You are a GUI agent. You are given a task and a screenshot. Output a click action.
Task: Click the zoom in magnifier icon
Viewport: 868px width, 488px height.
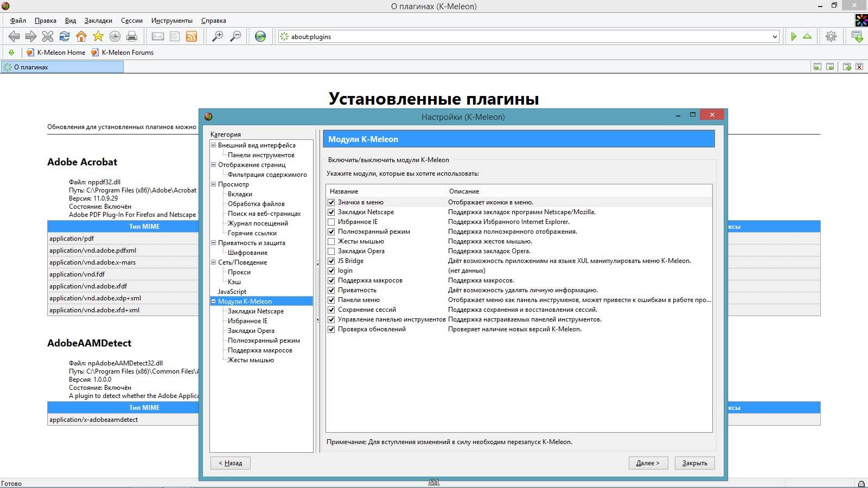tap(218, 36)
